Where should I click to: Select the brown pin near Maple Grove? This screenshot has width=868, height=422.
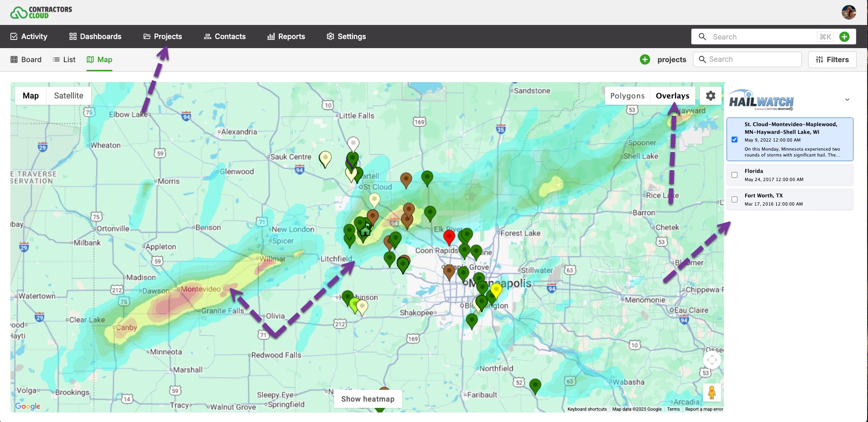(449, 271)
